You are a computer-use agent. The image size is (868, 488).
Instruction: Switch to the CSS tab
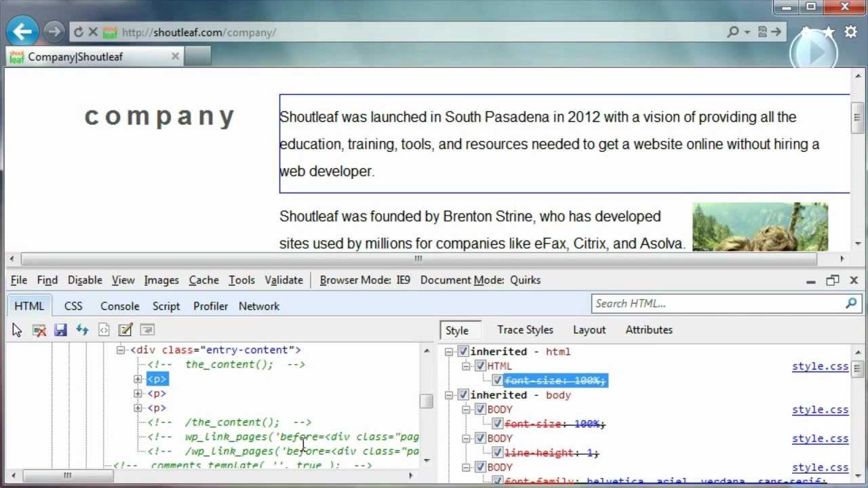click(x=73, y=306)
